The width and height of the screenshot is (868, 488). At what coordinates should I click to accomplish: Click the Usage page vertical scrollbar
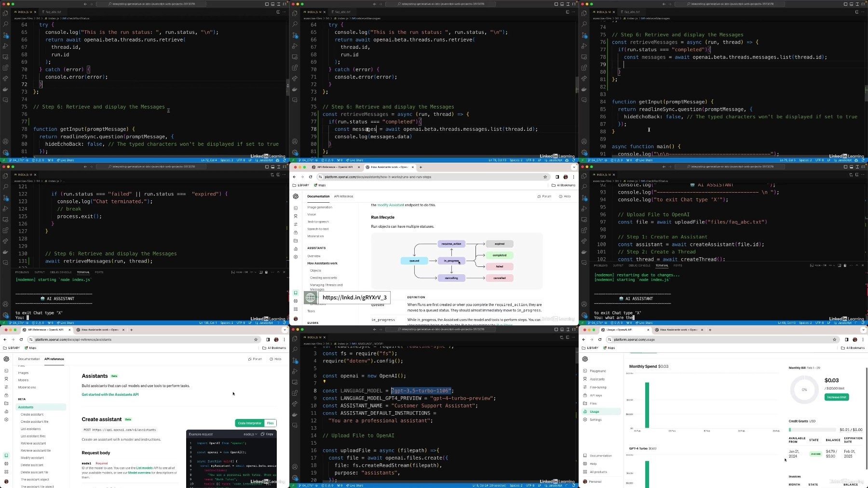[867, 418]
